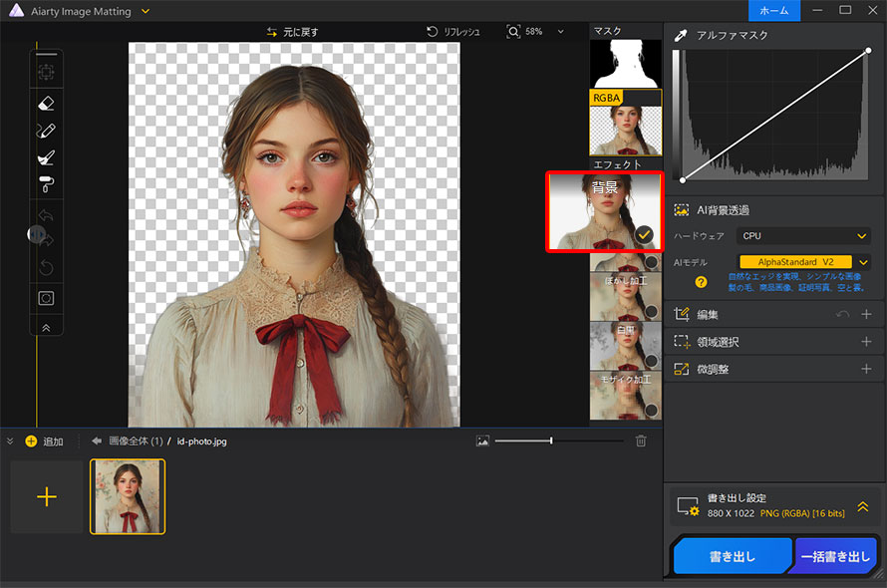
Task: Click the trash icon to delete image
Action: [x=641, y=441]
